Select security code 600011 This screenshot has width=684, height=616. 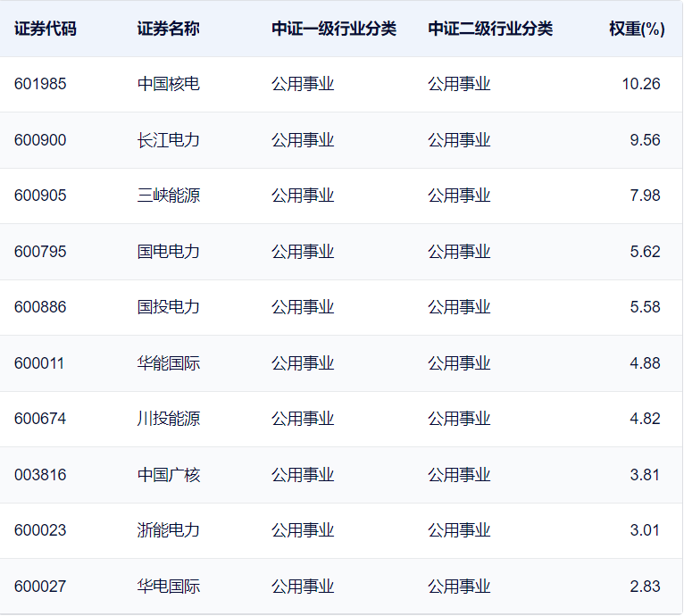click(39, 363)
